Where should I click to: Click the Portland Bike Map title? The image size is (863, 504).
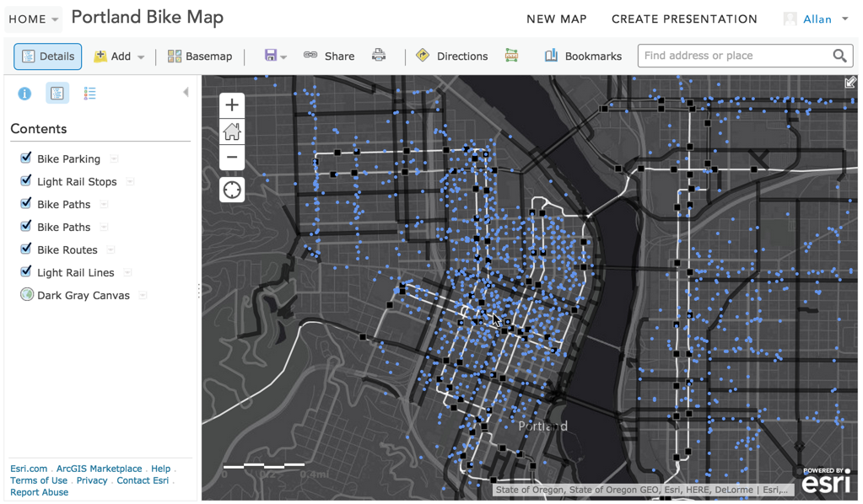click(x=148, y=17)
